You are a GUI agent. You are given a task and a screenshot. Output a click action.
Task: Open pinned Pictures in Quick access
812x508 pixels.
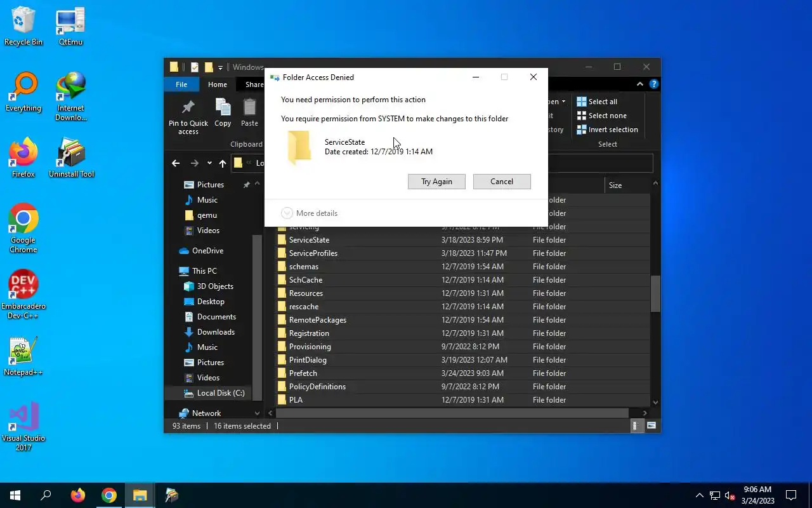[211, 185]
